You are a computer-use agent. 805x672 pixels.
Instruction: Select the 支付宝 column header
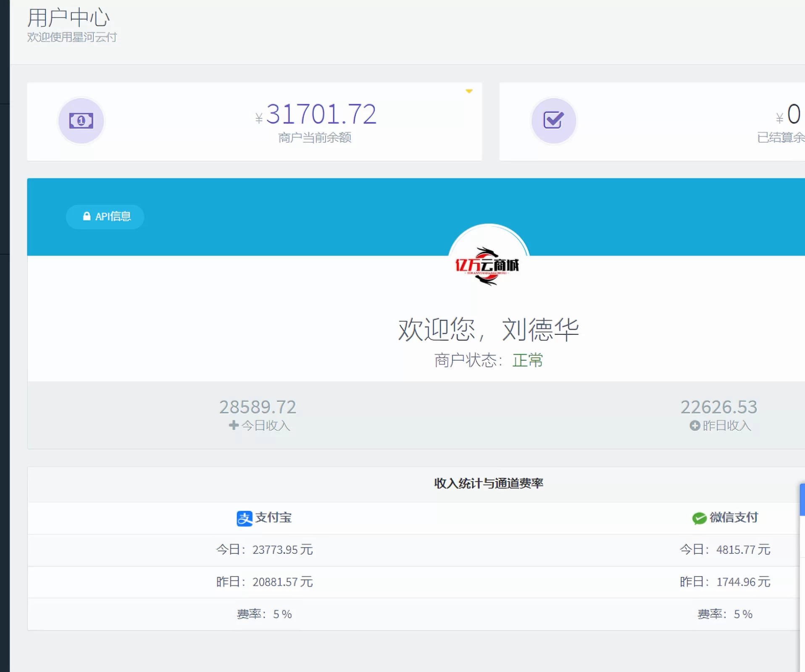pos(264,518)
